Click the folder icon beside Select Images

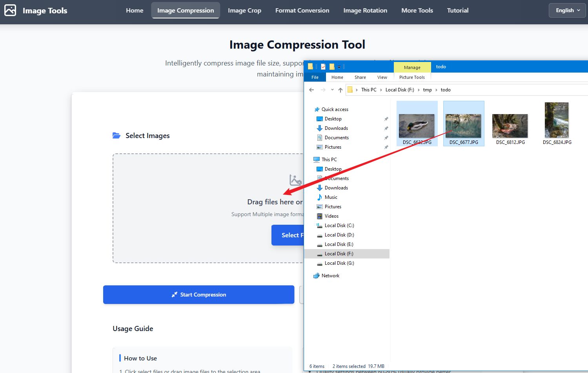117,136
